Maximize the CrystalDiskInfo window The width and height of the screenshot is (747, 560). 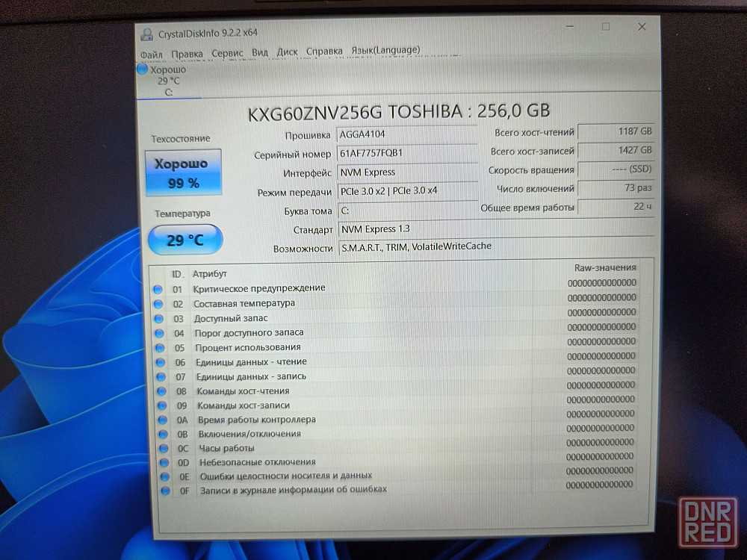click(x=606, y=27)
